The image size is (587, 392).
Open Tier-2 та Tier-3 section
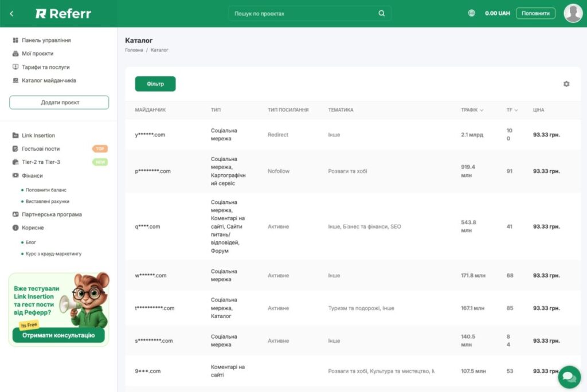tap(41, 162)
